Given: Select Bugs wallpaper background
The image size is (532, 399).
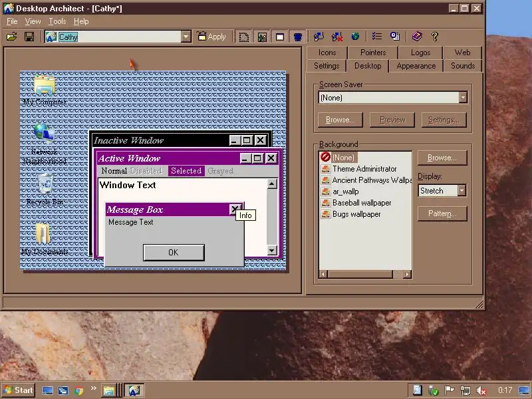Looking at the screenshot, I should (351, 214).
